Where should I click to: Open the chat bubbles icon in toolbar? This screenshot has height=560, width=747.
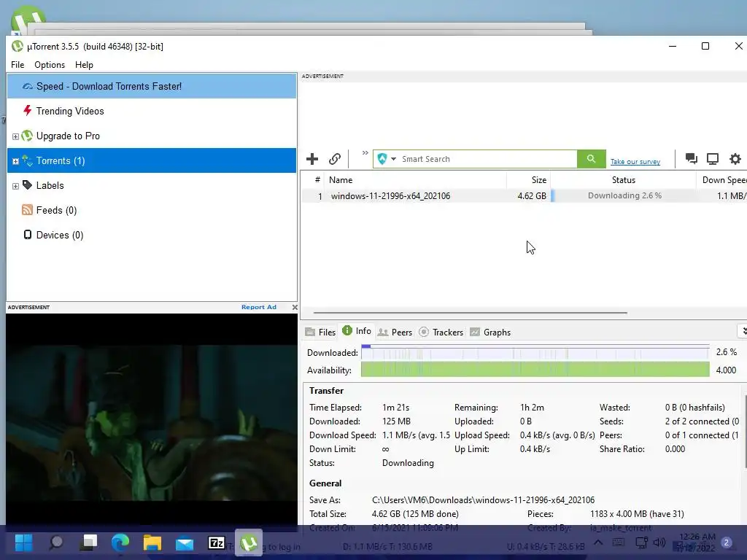(692, 158)
